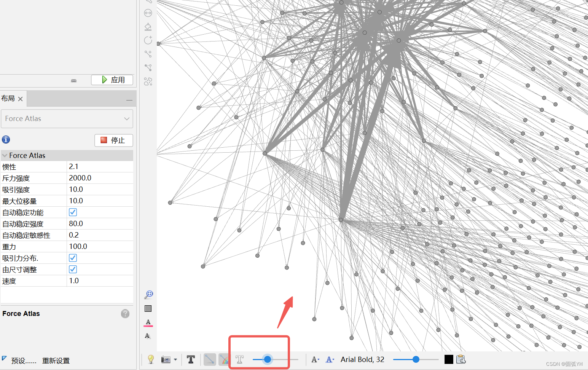Image resolution: width=588 pixels, height=370 pixels.
Task: Adjust the highlighted label size slider
Action: click(268, 359)
